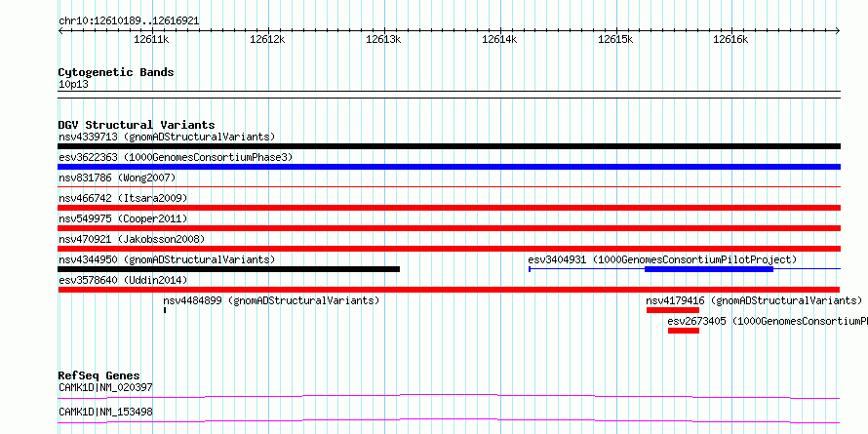
Task: Click the small black mark for nsv4484899
Action: tap(165, 310)
